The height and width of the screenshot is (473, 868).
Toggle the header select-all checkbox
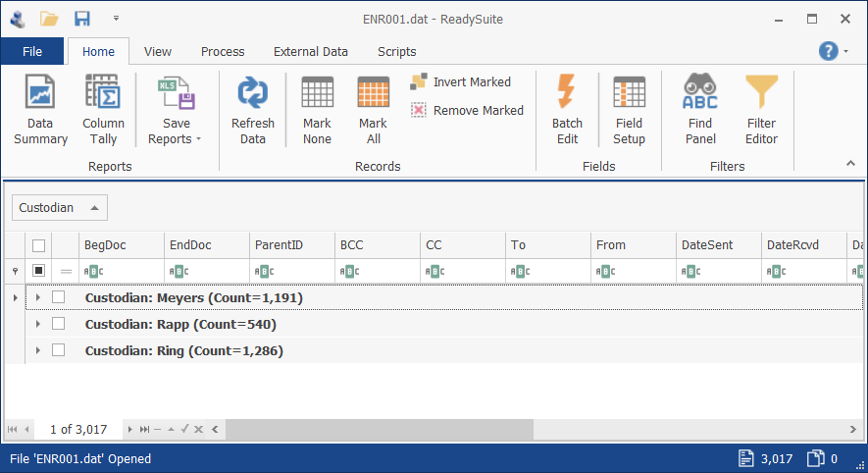click(39, 245)
